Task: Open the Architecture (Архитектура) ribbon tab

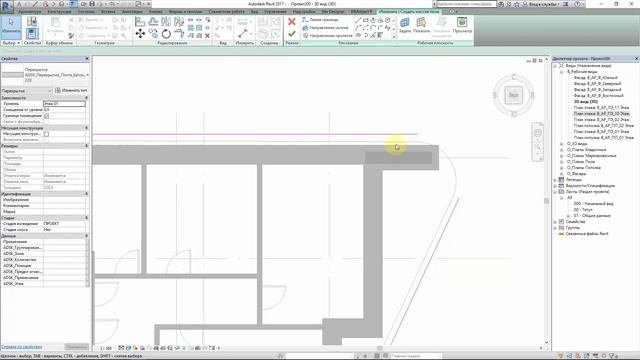Action: point(29,12)
